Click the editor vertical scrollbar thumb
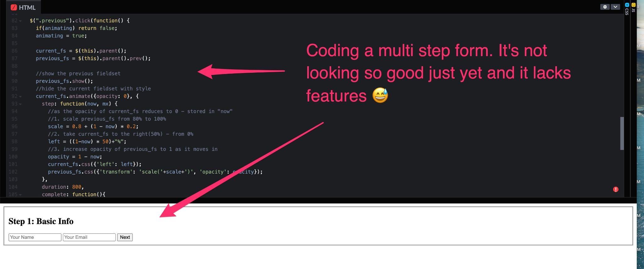Screen dimensions: 644x269 pos(622,133)
